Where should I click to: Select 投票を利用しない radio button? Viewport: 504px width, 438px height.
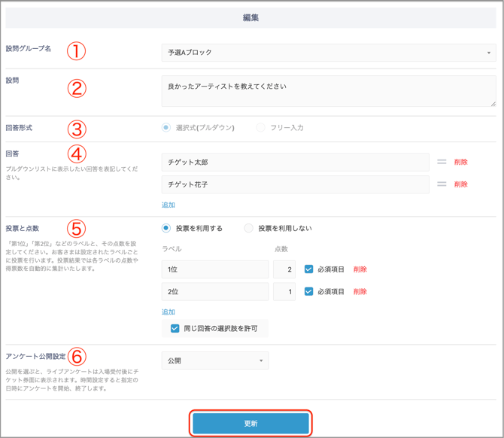pyautogui.click(x=249, y=228)
